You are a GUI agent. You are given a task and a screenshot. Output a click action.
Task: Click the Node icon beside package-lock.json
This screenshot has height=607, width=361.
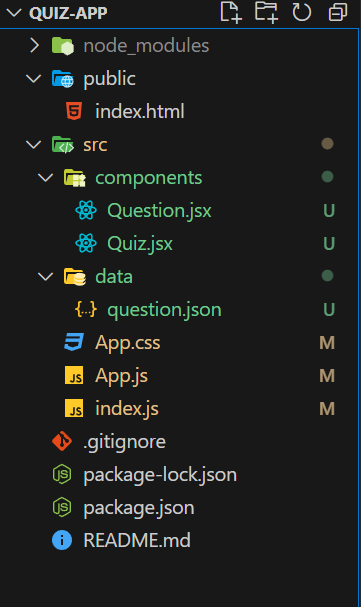coord(62,474)
